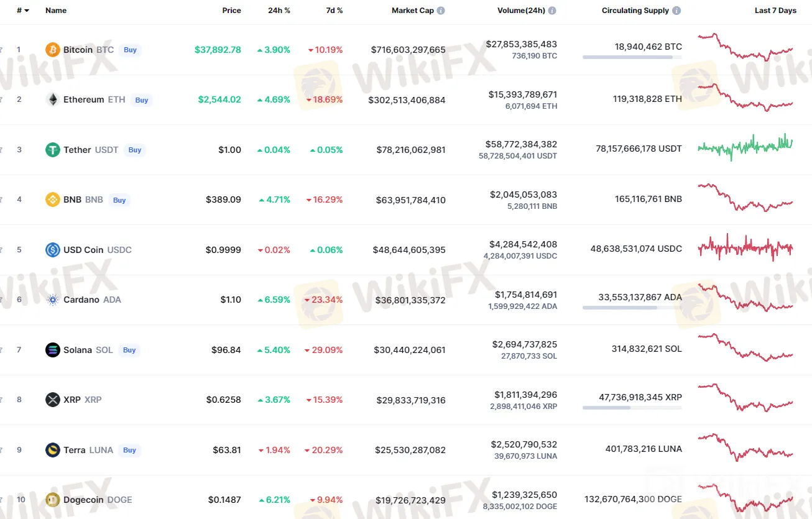This screenshot has height=519, width=812.
Task: Click the Solana logo icon
Action: point(53,350)
